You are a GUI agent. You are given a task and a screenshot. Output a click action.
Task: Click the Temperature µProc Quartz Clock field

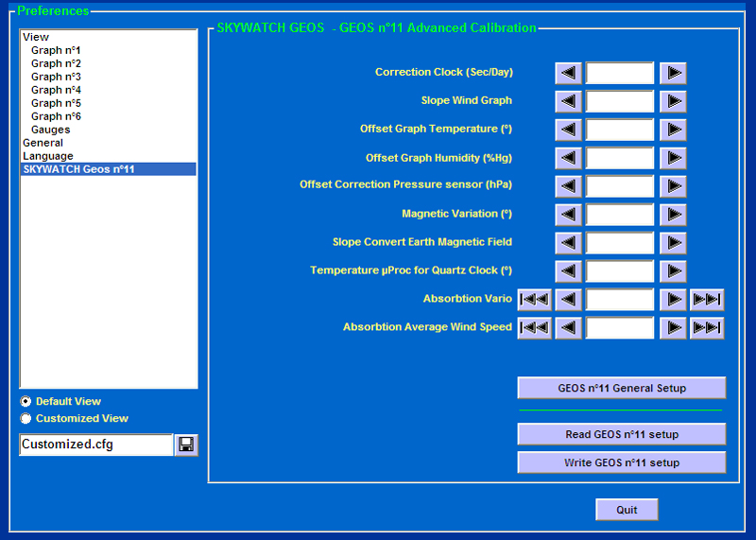tap(620, 271)
